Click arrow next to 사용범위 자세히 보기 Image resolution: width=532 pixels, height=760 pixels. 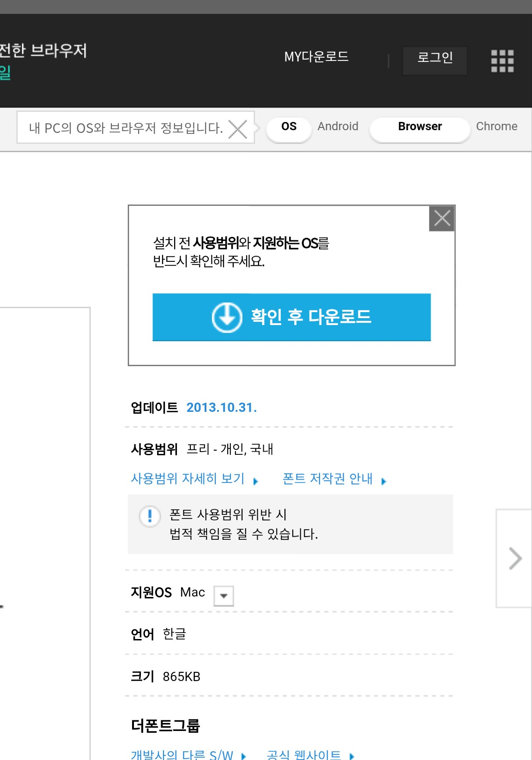[256, 481]
